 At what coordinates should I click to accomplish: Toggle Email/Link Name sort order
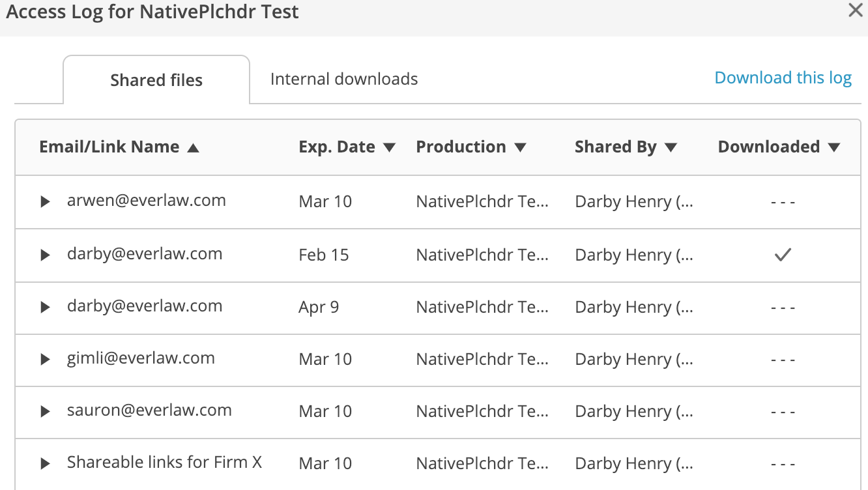point(193,147)
